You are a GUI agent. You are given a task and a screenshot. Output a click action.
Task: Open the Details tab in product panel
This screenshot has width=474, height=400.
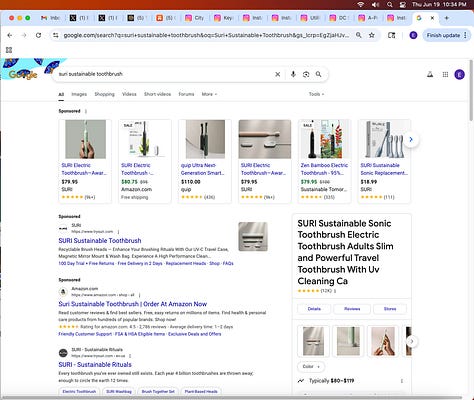(x=314, y=309)
